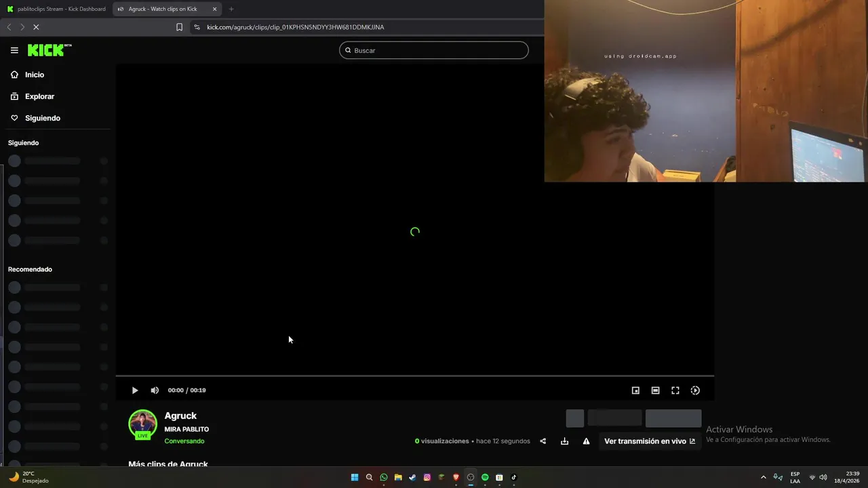The image size is (868, 488).
Task: Open WhatsApp from taskbar
Action: (384, 477)
